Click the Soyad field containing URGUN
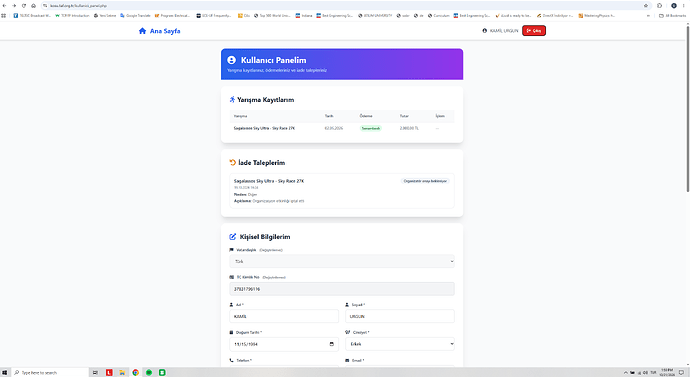This screenshot has height=377, width=690. click(400, 316)
